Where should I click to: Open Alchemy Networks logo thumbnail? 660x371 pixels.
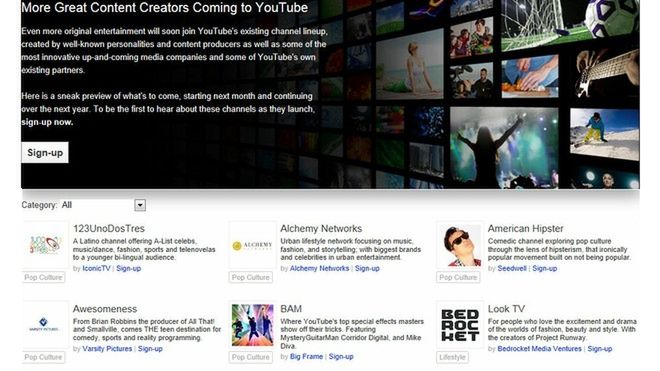click(252, 245)
